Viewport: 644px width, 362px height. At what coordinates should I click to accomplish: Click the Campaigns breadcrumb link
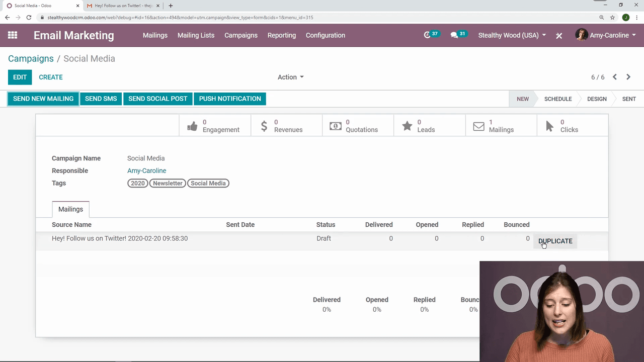(x=31, y=58)
